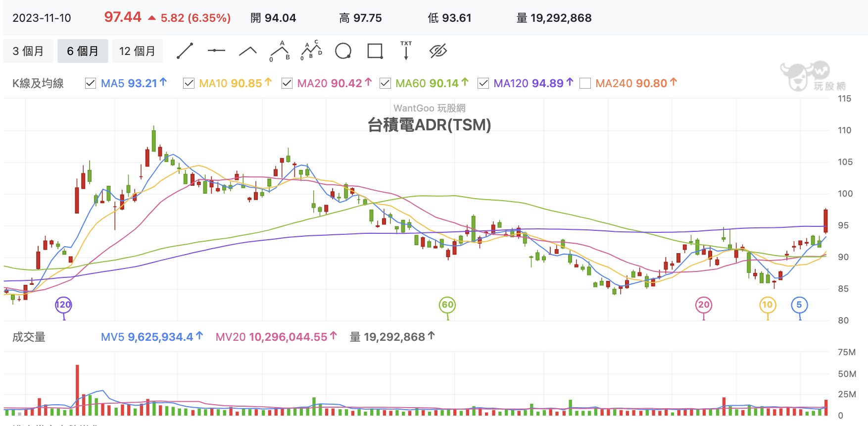Click the blue 5 marker on chart
Image resolution: width=868 pixels, height=426 pixels.
[x=799, y=305]
